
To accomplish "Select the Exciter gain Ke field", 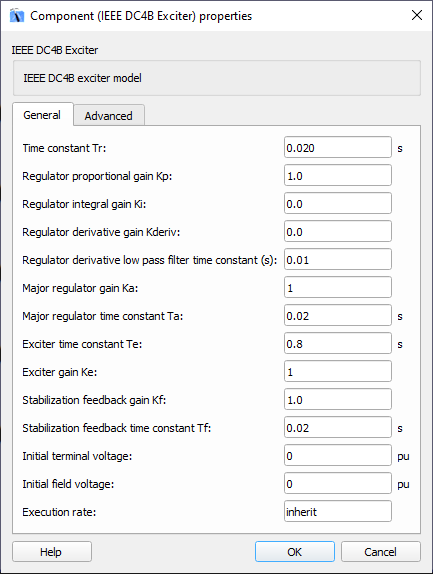I will [x=337, y=372].
